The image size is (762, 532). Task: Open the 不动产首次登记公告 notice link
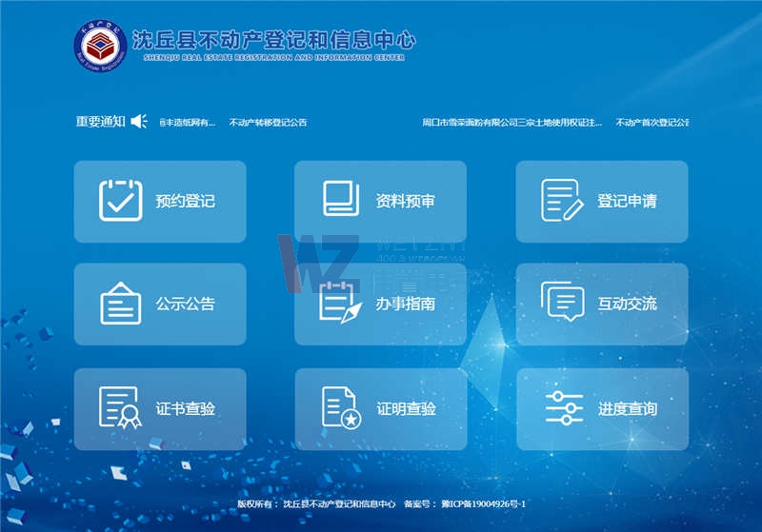click(x=652, y=123)
